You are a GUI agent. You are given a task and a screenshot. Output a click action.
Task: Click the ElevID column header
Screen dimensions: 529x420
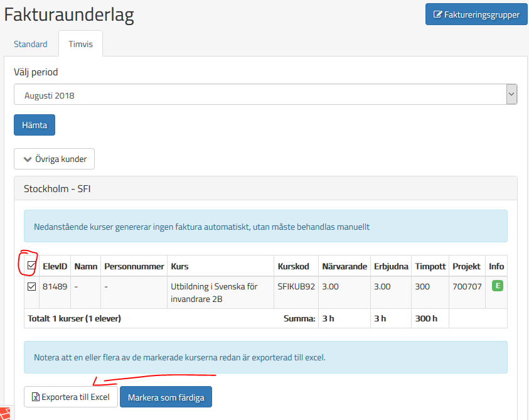coord(55,266)
